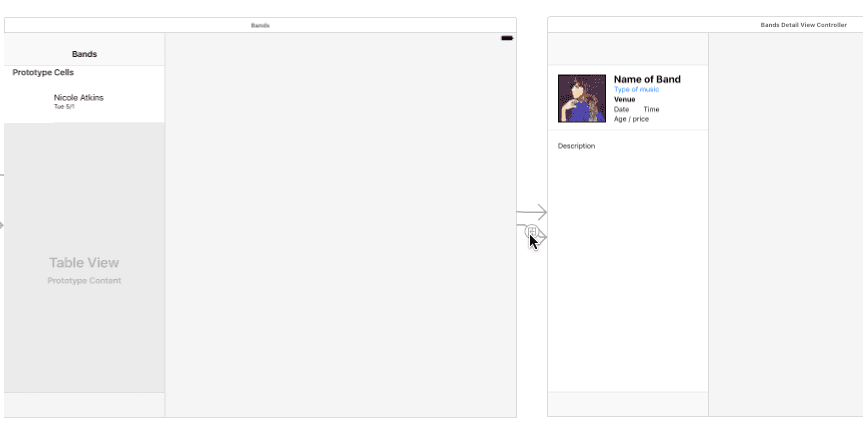Screen dimensions: 863x428
Task: Select the battery indicator in Bands scene
Action: point(507,38)
